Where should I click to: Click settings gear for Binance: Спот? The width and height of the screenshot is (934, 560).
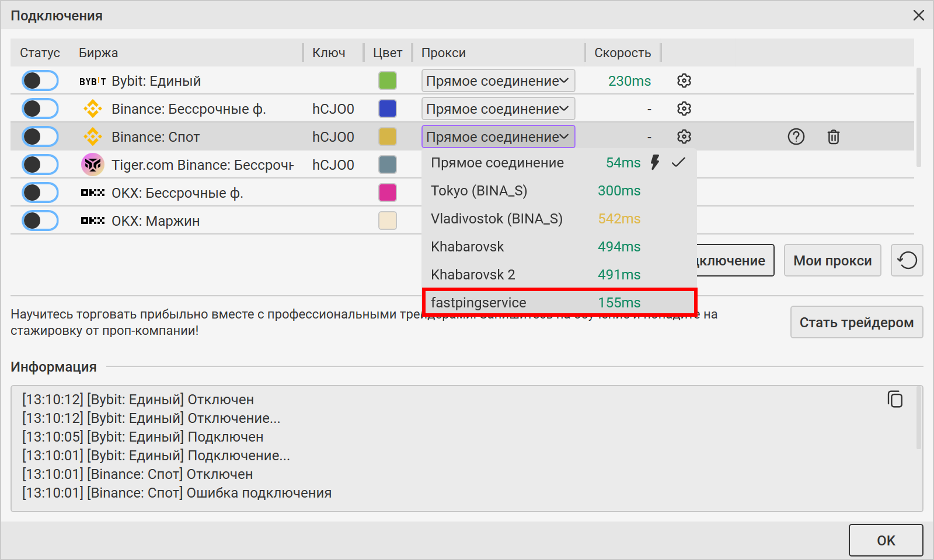click(684, 136)
